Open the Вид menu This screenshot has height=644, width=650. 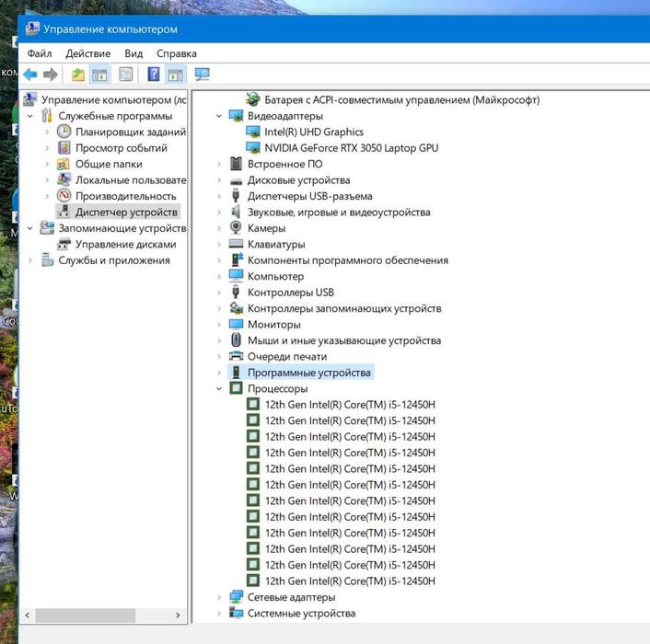click(x=133, y=53)
